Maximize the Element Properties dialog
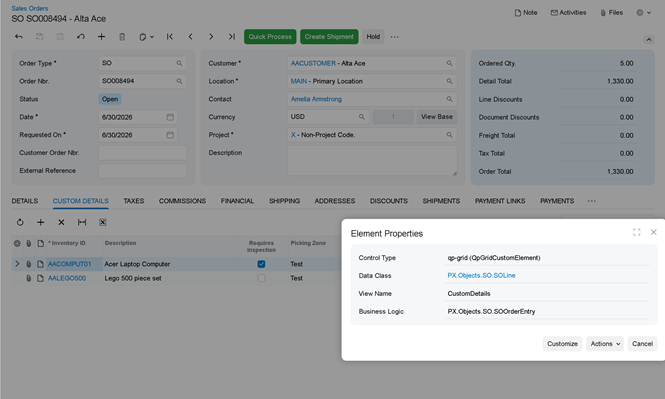The image size is (665, 399). coord(637,232)
